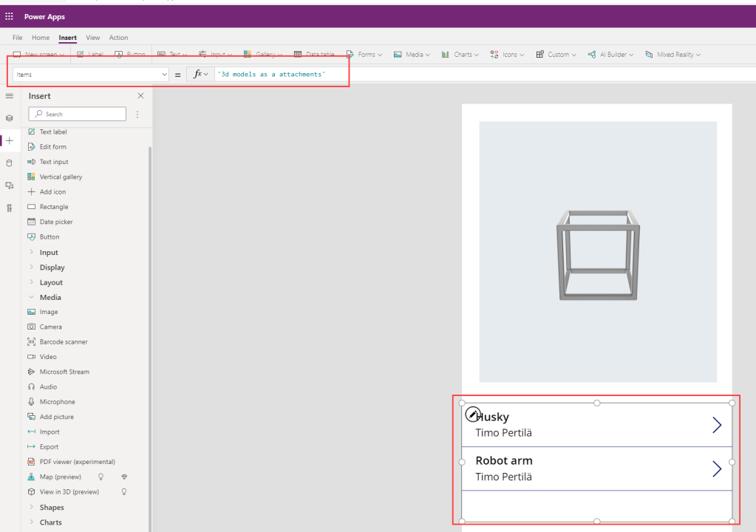Click the Mixed Reality ribbon button

pyautogui.click(x=672, y=55)
